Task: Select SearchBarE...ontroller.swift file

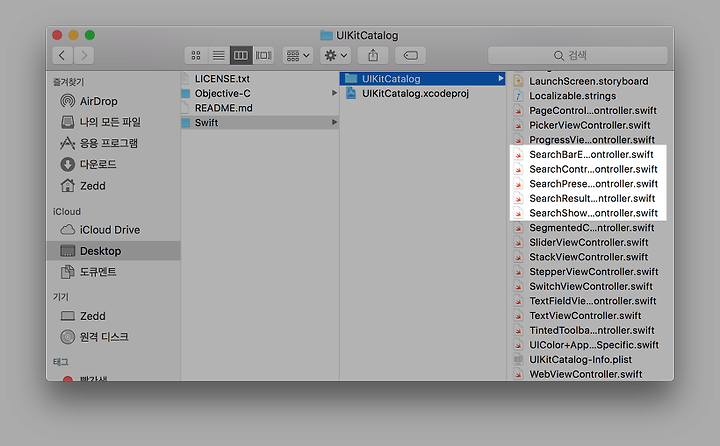Action: tap(590, 154)
